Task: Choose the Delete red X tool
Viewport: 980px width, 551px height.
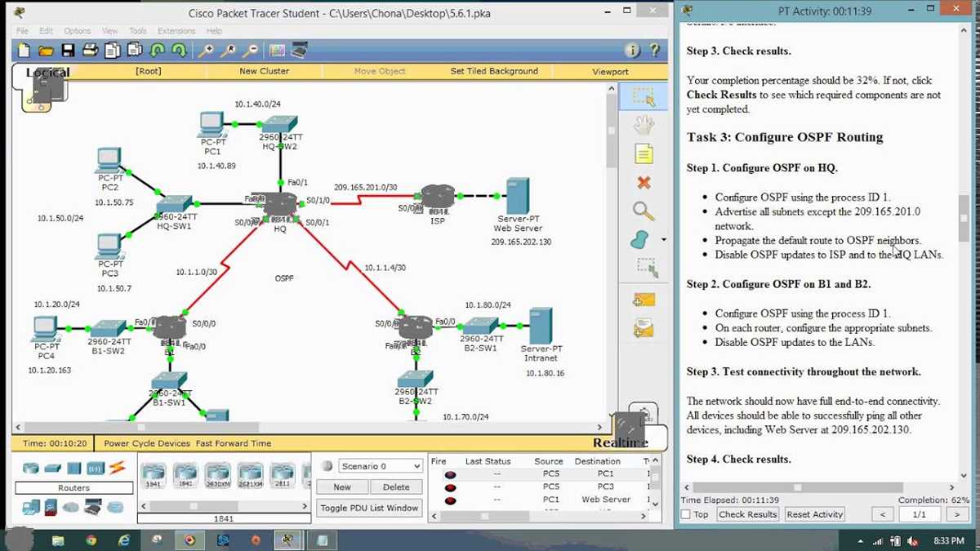Action: tap(644, 182)
